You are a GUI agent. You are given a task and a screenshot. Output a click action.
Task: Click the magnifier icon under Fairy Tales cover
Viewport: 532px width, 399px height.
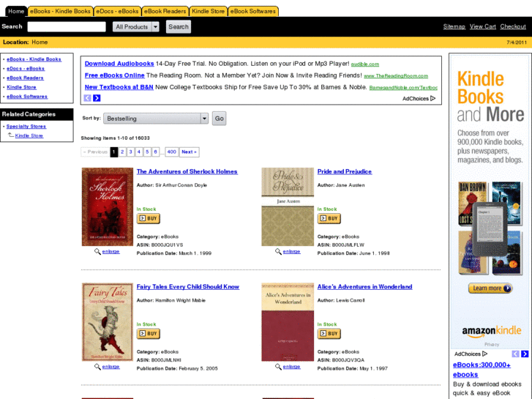pyautogui.click(x=97, y=367)
